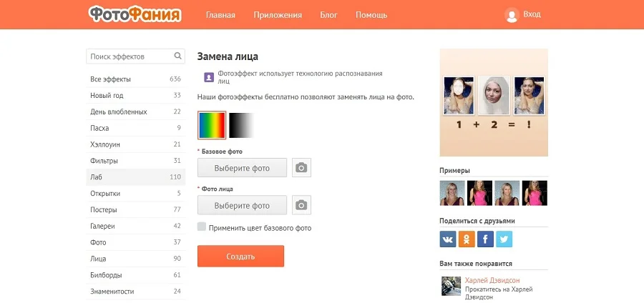Viewport: 644px width, 303px height.
Task: Select Постеры category
Action: tap(135, 209)
